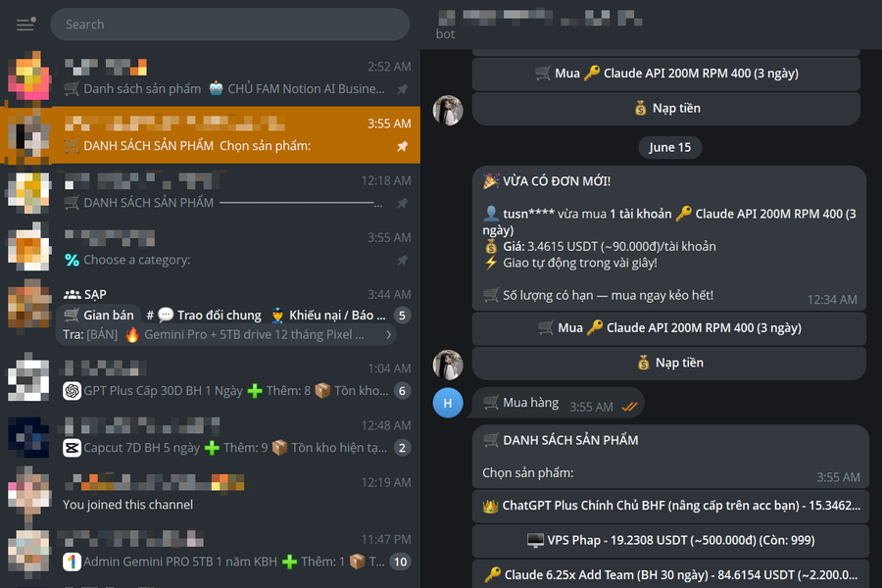This screenshot has width=882, height=588.
Task: Click the Mua hàng sent message
Action: pos(558,403)
